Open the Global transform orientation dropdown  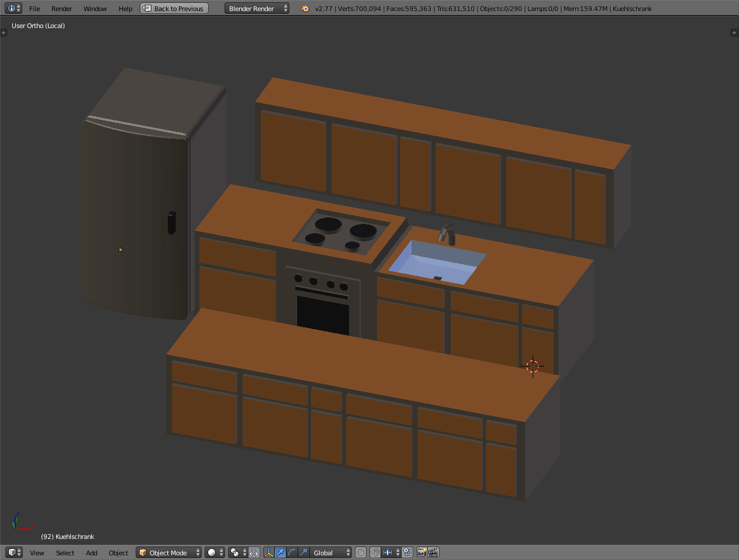click(331, 552)
